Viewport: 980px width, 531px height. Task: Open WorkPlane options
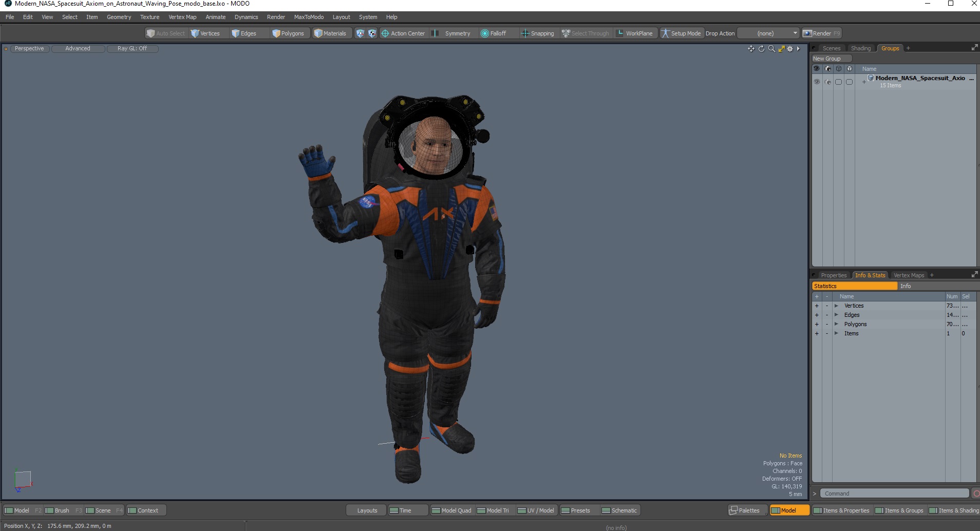(635, 33)
